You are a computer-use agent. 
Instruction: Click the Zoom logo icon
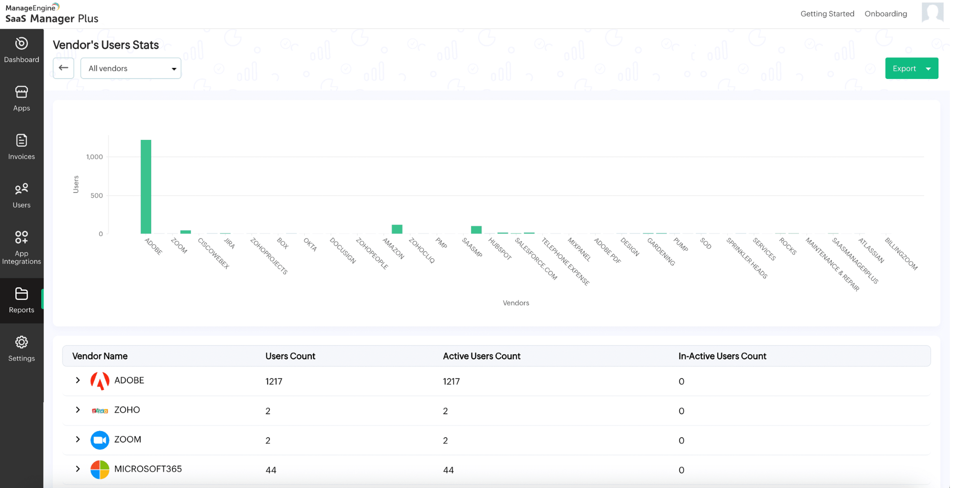coord(100,440)
